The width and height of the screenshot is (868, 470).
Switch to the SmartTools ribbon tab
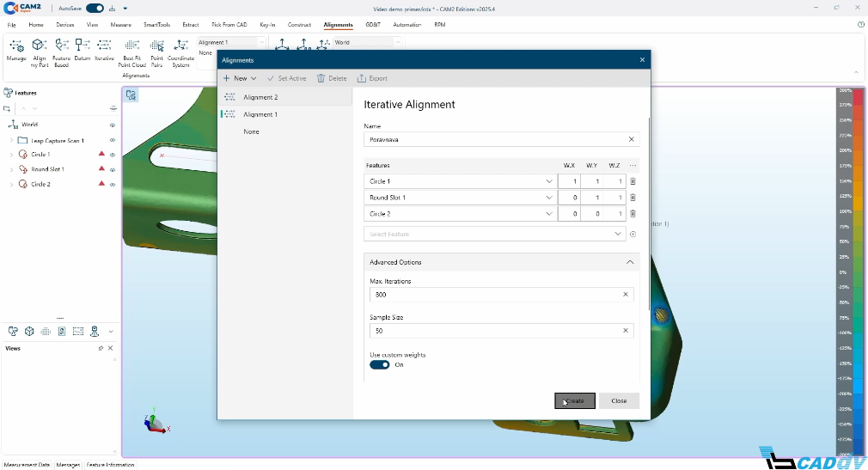(x=156, y=25)
